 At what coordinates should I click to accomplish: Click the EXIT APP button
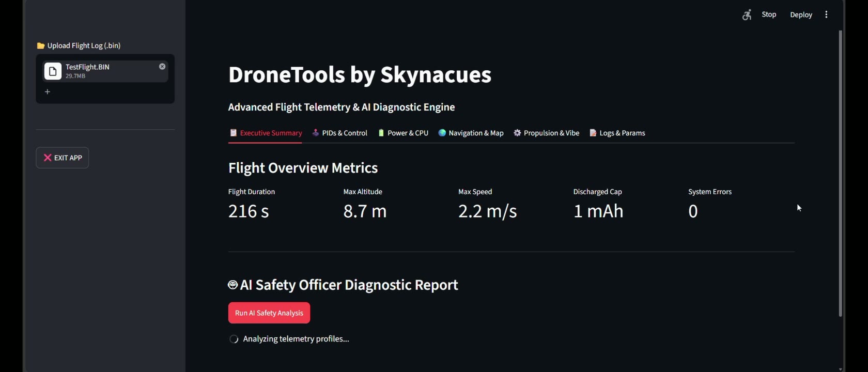(x=63, y=158)
